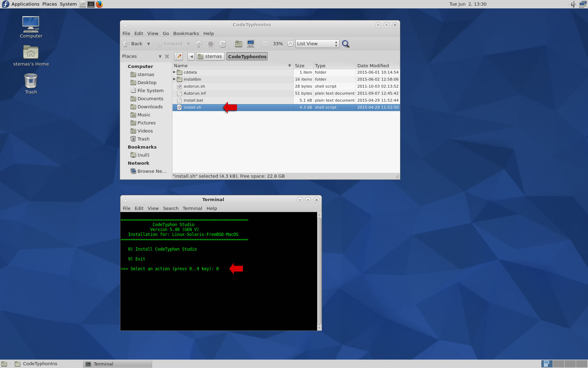The height and width of the screenshot is (368, 588).
Task: Click the path bar left scroll arrow
Action: coord(191,56)
